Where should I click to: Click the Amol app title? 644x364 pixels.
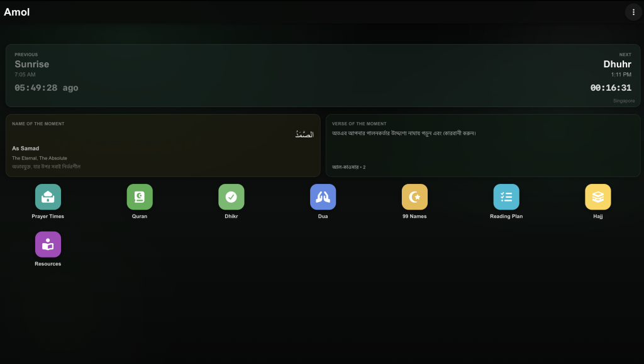(x=17, y=12)
